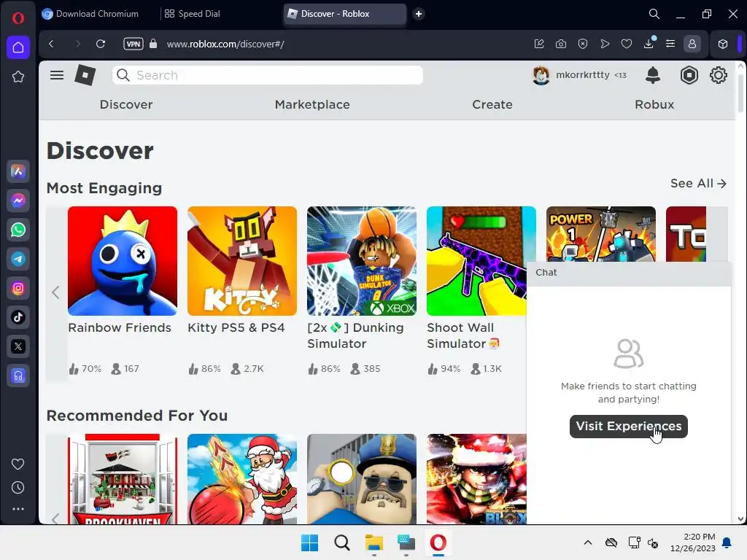Open TikTok in the Opera sidebar
The height and width of the screenshot is (560, 747).
(x=18, y=317)
